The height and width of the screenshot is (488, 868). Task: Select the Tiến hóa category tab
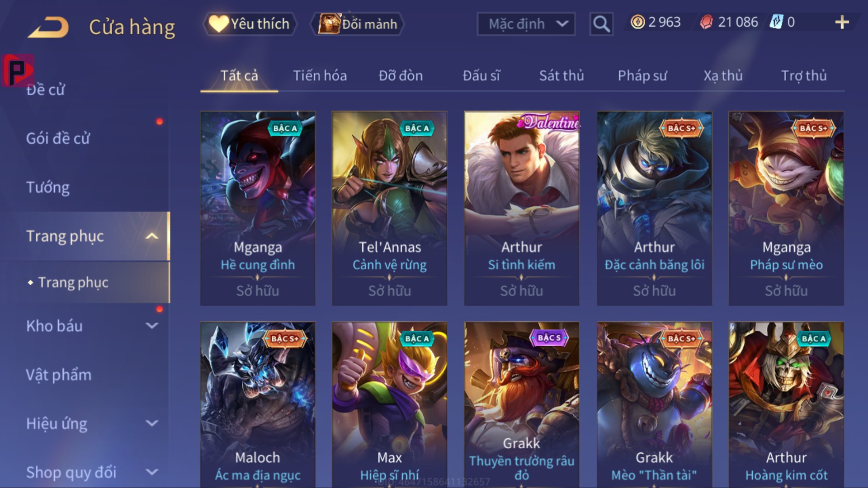pos(320,75)
